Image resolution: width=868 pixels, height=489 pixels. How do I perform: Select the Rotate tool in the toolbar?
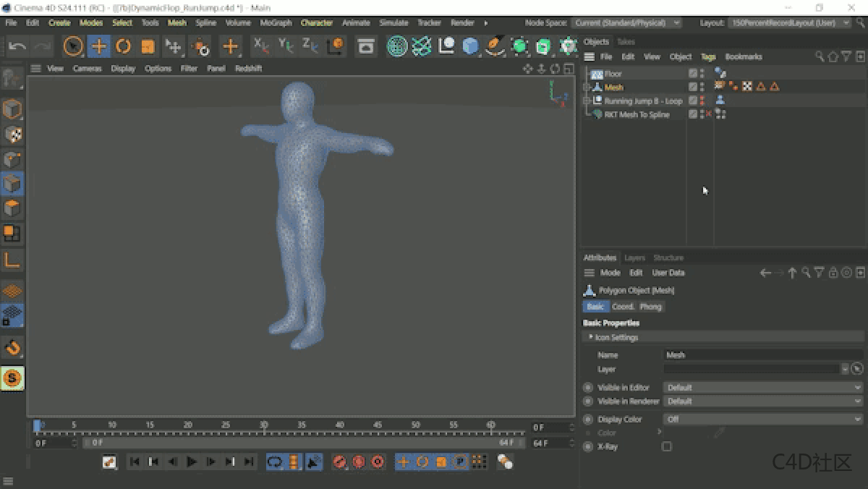[x=123, y=47]
